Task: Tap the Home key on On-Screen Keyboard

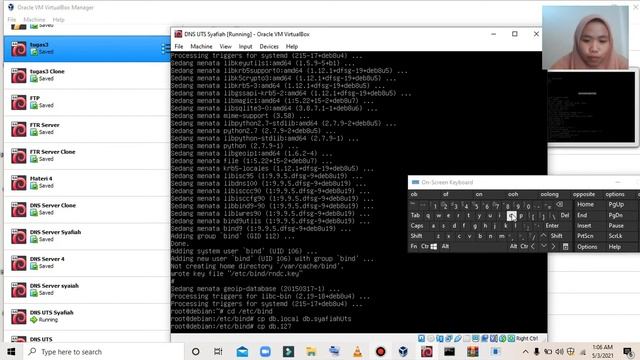Action: [x=585, y=204]
